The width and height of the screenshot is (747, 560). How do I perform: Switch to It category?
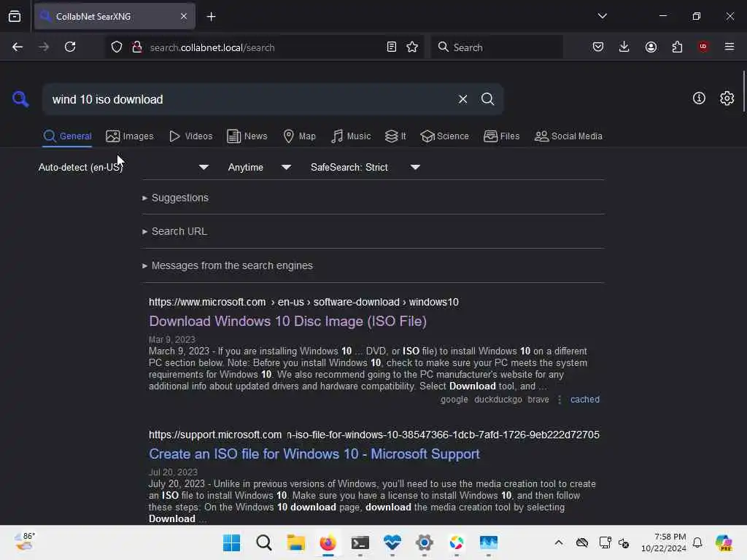coord(395,136)
